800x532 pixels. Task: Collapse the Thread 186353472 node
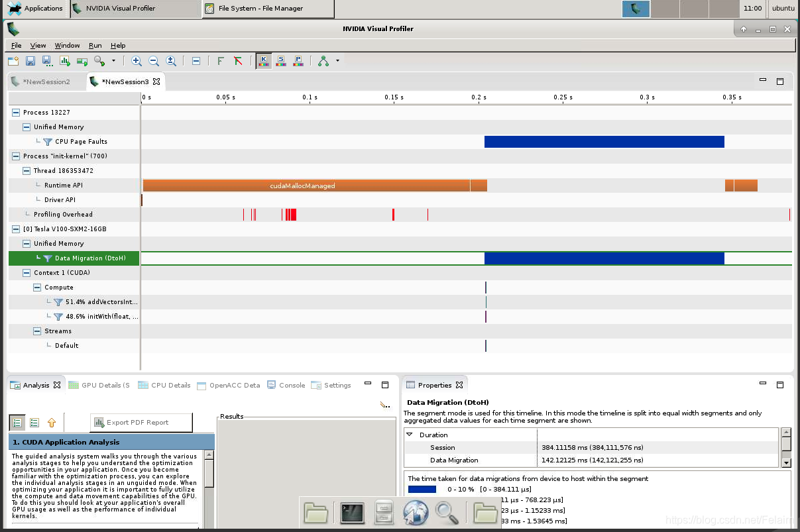pos(27,171)
